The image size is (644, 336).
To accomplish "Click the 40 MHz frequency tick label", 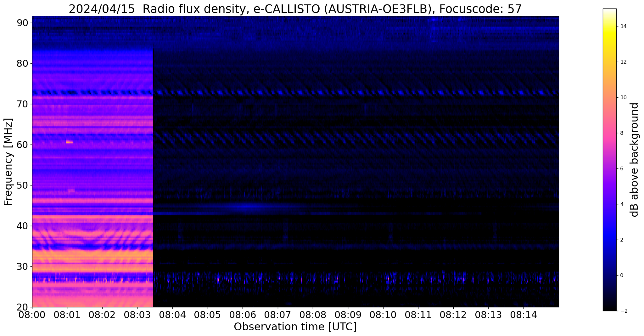I will pyautogui.click(x=22, y=226).
